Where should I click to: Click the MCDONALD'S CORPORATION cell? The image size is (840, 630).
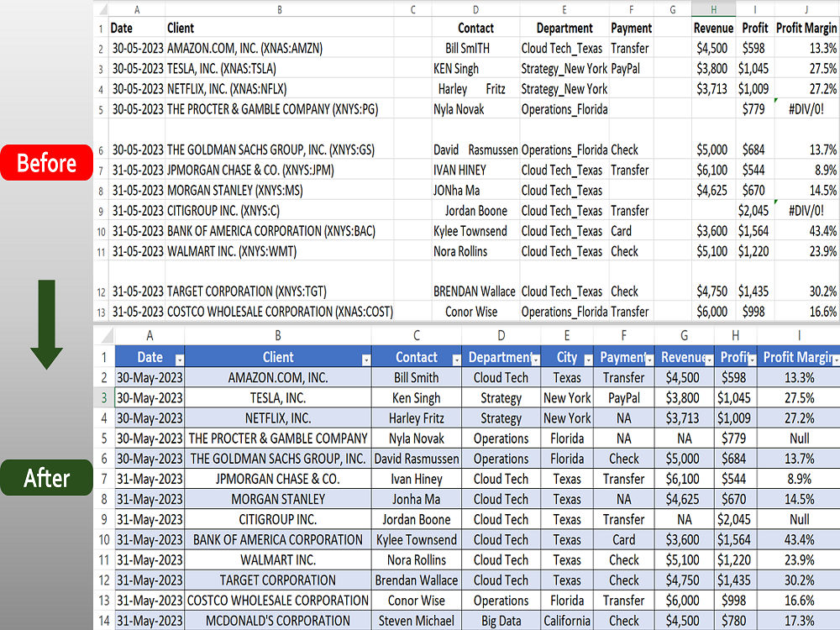277,621
